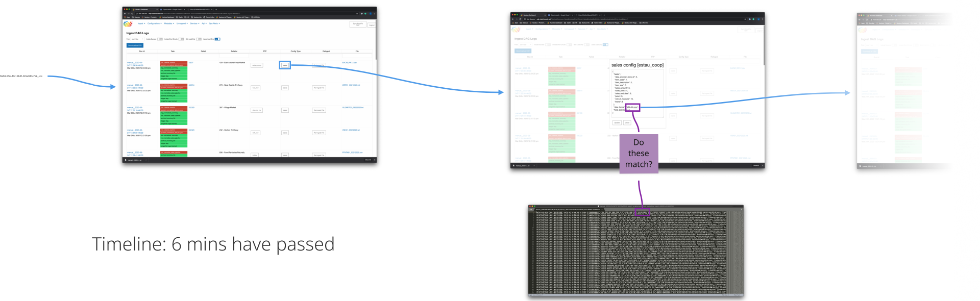Expand the download item chevron in left window's bar
The image size is (980, 301).
pyautogui.click(x=146, y=160)
